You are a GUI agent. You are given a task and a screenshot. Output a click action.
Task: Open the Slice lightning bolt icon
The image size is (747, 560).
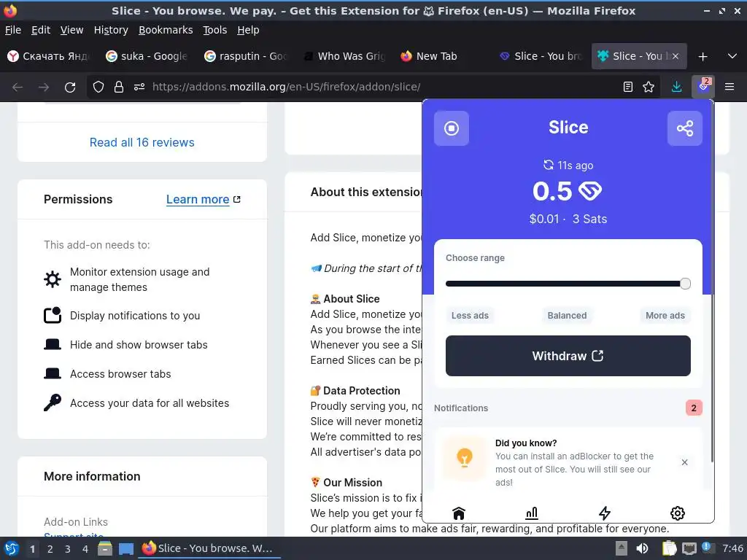click(x=605, y=513)
